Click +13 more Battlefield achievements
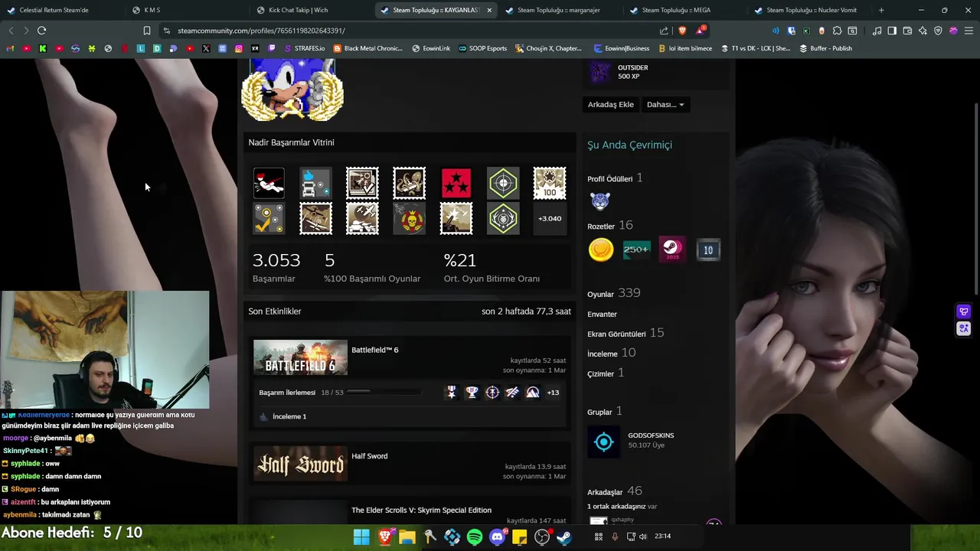Image resolution: width=980 pixels, height=551 pixels. coord(553,393)
